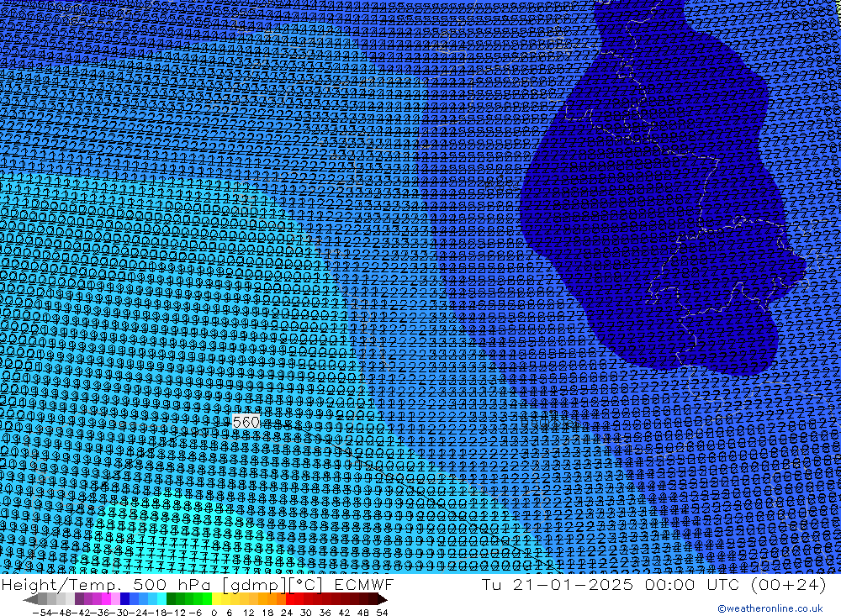Click the dark green legend swatch at -12
The width and height of the screenshot is (841, 616).
point(171,598)
